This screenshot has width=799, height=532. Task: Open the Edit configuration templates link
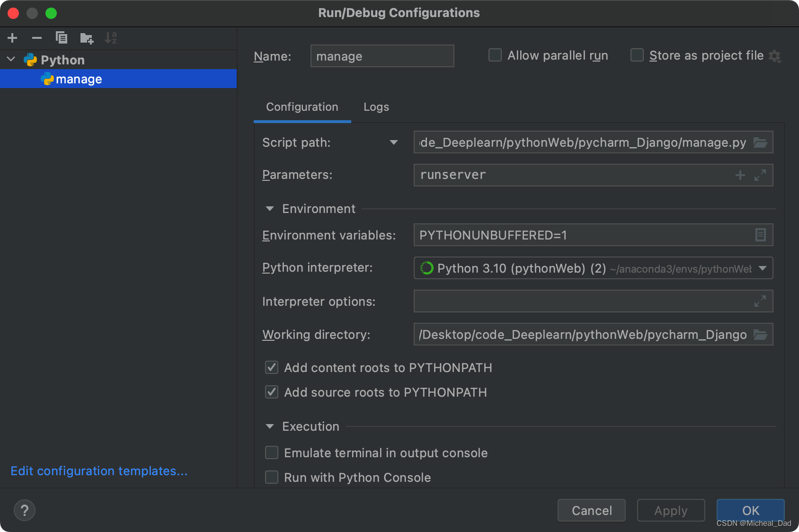coord(99,471)
